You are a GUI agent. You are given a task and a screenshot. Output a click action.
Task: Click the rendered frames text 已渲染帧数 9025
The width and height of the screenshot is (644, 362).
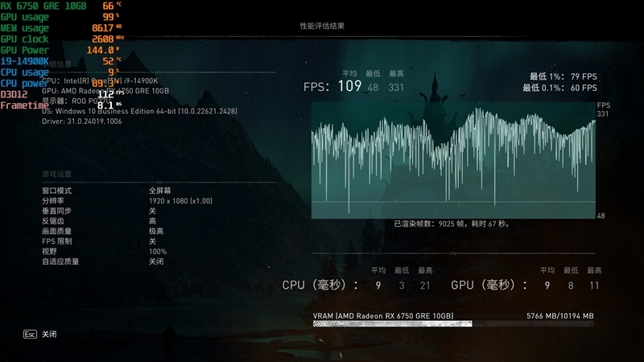[x=452, y=224]
